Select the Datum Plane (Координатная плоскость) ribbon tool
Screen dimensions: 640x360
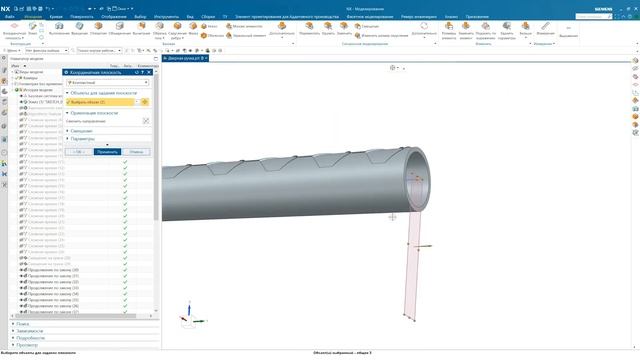point(14,31)
